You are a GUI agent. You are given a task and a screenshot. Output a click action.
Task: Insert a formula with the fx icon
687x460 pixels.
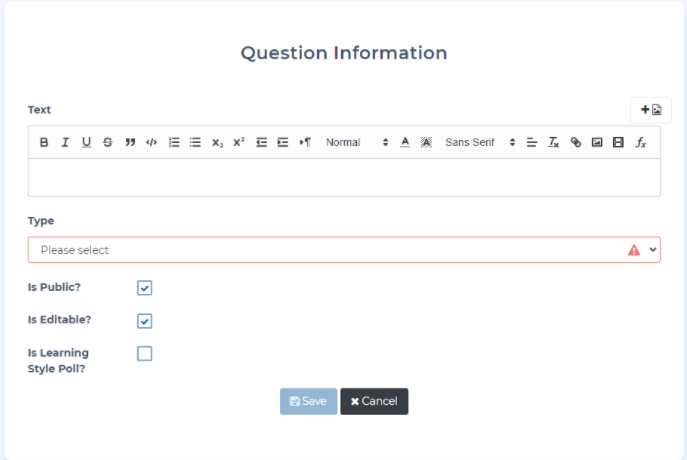point(641,143)
